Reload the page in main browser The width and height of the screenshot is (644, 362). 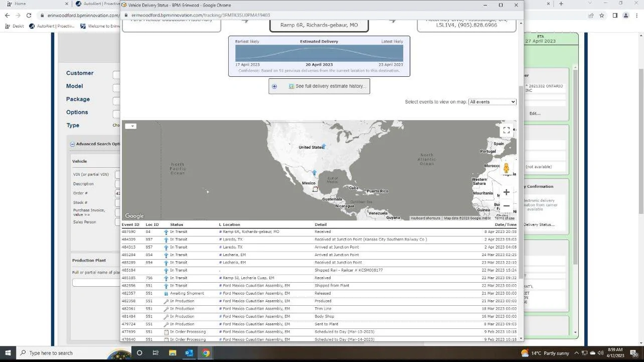point(29,16)
